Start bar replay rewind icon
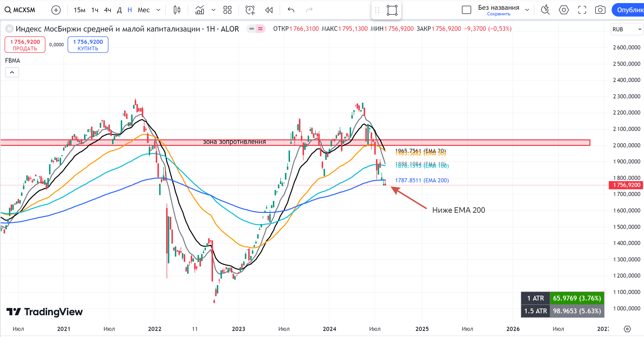The width and height of the screenshot is (644, 337). [x=269, y=10]
